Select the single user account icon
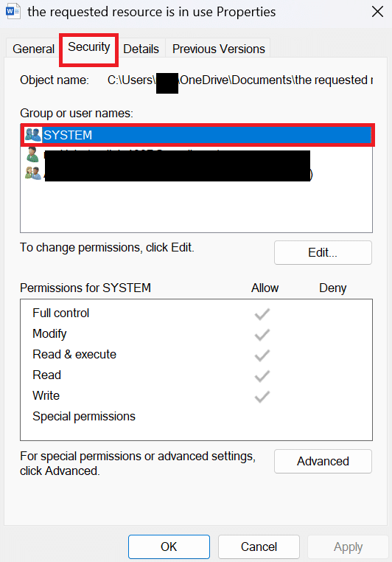 tap(32, 154)
